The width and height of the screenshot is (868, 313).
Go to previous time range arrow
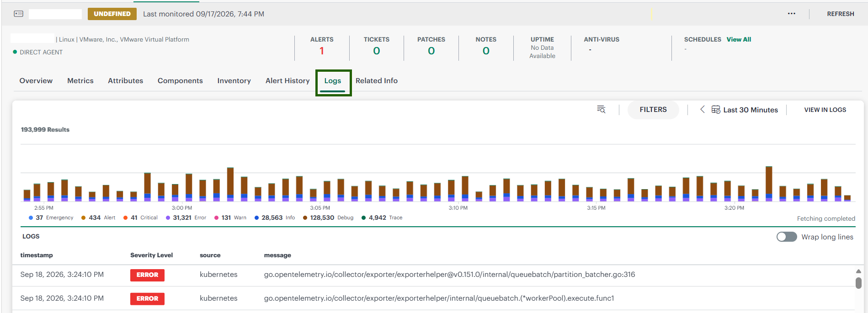point(703,109)
